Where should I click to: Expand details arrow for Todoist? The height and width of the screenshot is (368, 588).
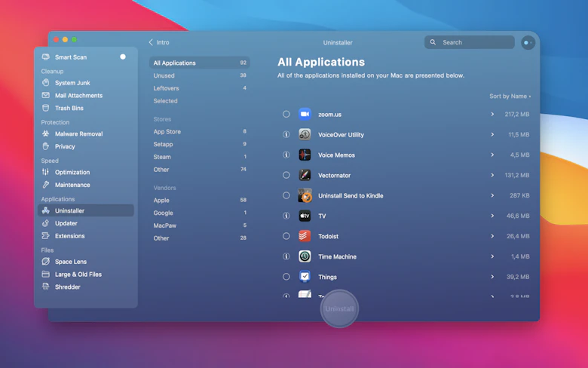pyautogui.click(x=492, y=236)
